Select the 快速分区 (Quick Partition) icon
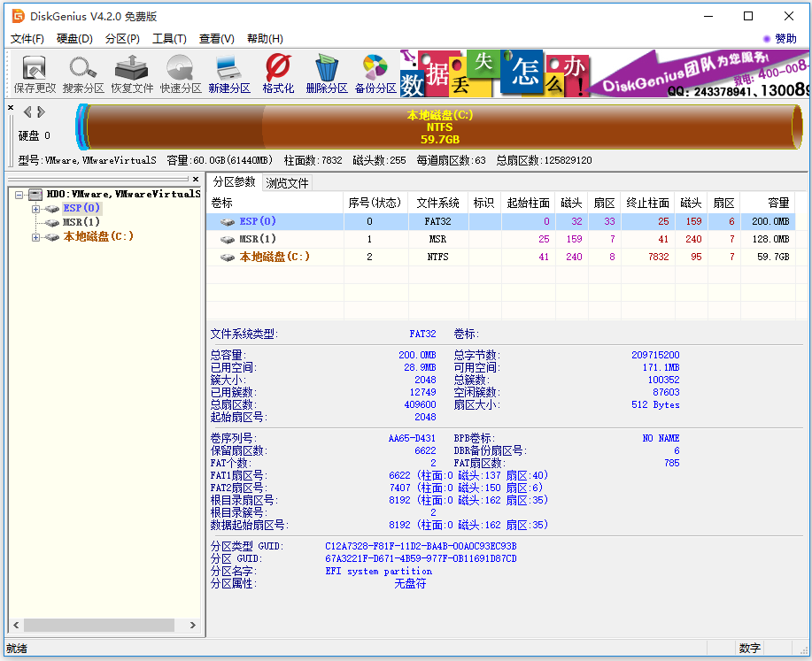The width and height of the screenshot is (812, 661). [181, 73]
